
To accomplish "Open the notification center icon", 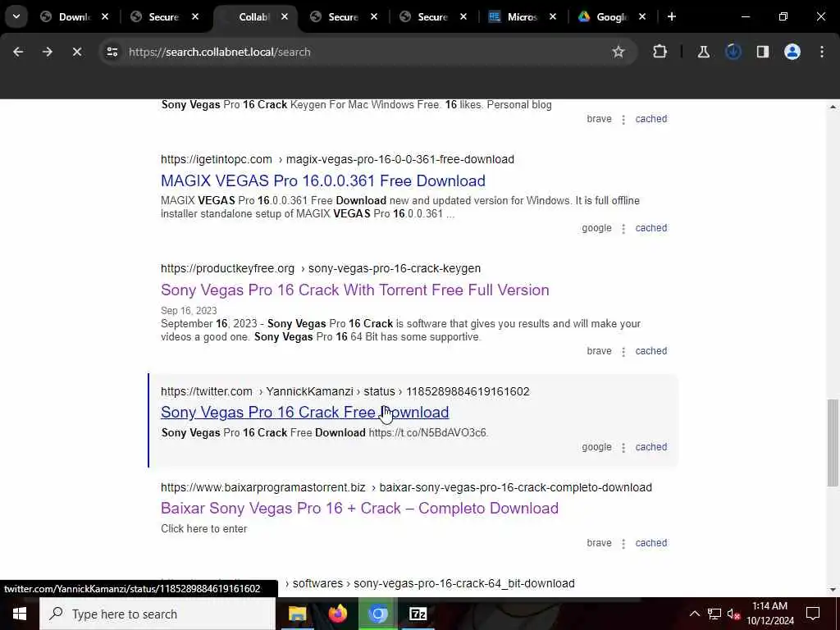I will click(813, 614).
